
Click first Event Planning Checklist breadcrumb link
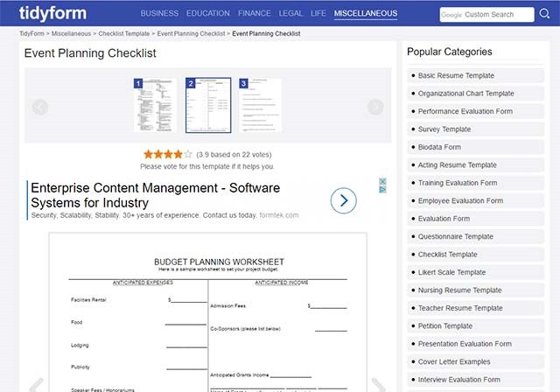191,33
